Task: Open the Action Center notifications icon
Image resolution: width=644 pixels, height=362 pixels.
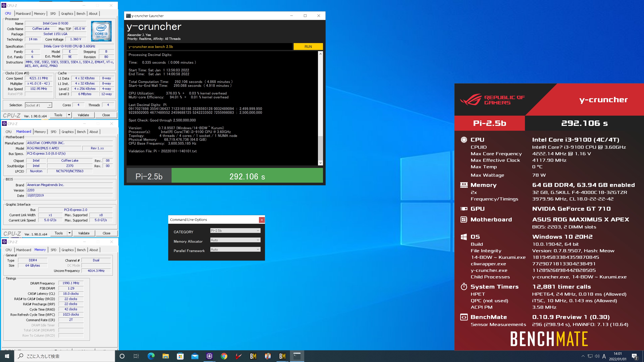Action: tap(634, 356)
